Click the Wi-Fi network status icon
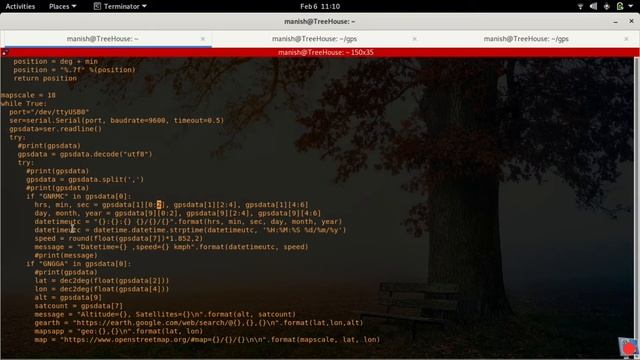This screenshot has width=640, height=360. coord(580,6)
